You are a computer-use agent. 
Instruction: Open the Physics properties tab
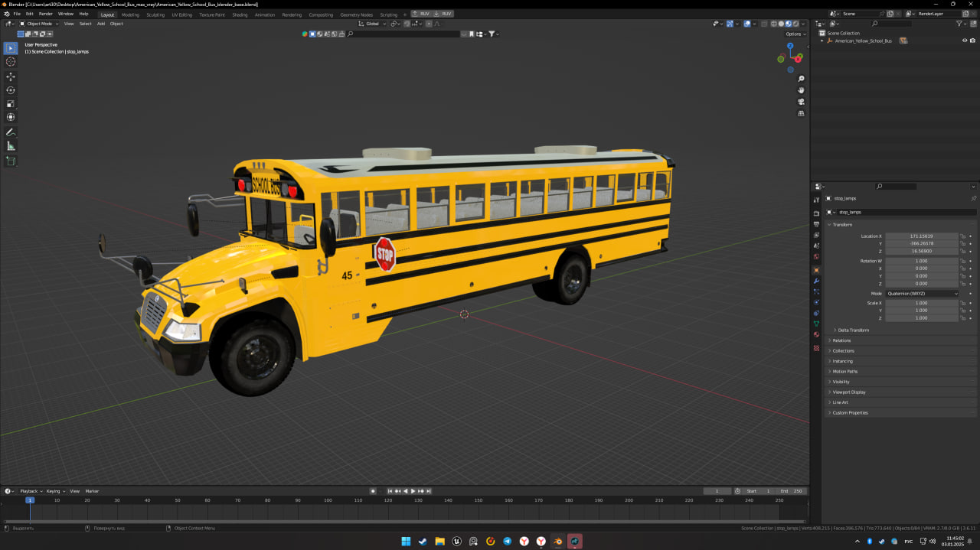pos(816,302)
